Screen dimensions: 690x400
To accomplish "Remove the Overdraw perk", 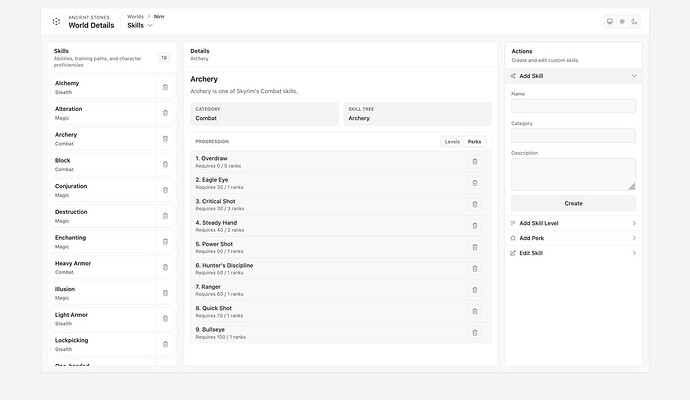I will [x=475, y=162].
